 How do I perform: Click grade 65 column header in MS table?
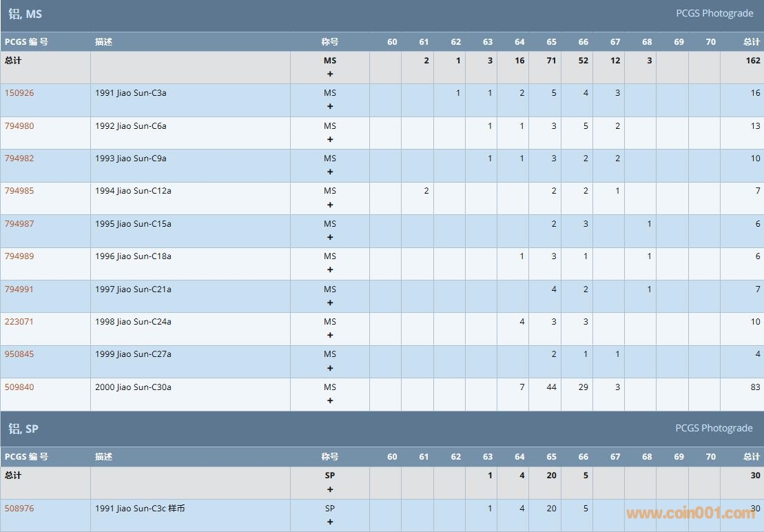[x=551, y=42]
